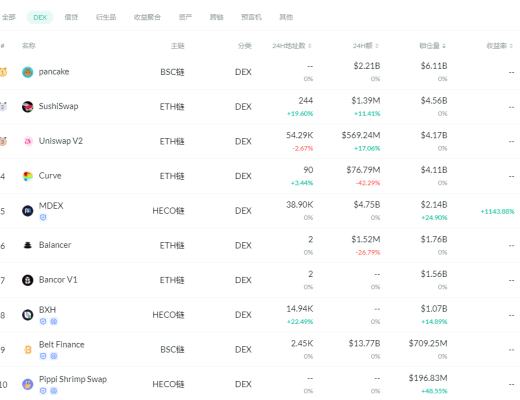
Task: Click the Balancer stacked-stones logo
Action: tap(28, 245)
